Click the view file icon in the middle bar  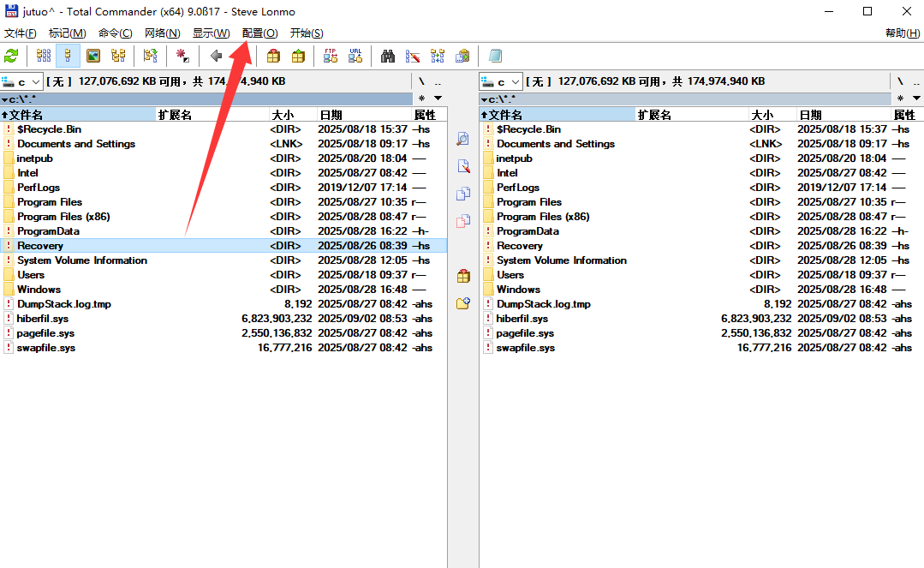pyautogui.click(x=463, y=138)
